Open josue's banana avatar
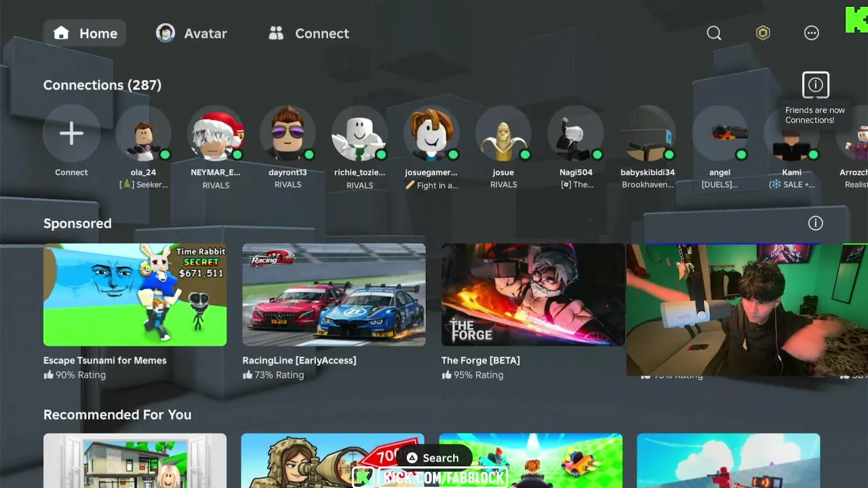The height and width of the screenshot is (488, 868). point(503,134)
